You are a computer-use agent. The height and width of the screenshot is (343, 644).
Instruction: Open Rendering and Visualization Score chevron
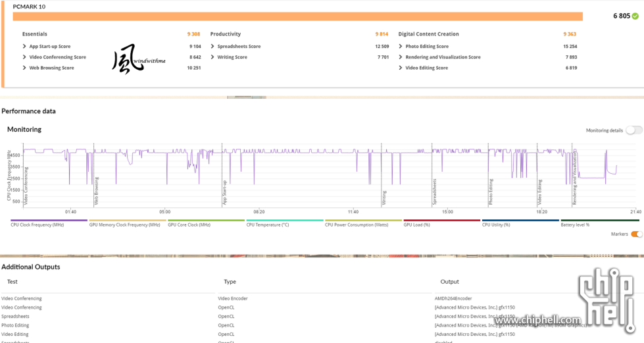point(401,57)
